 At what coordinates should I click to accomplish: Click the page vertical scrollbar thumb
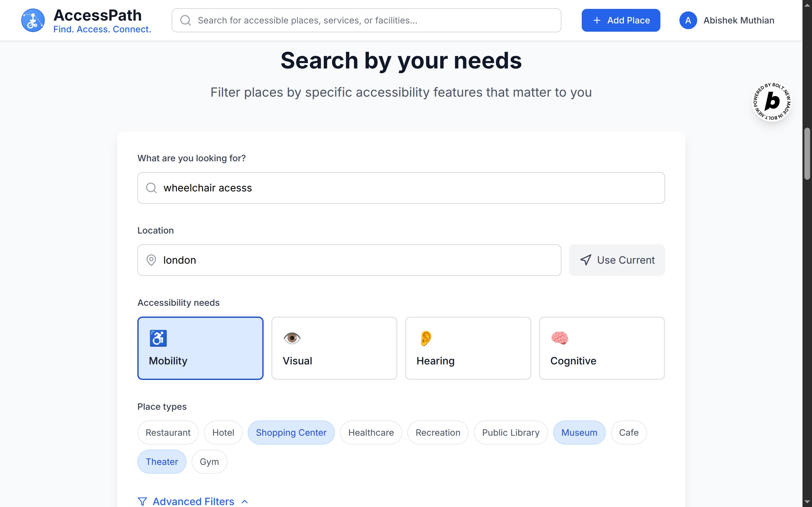point(807,154)
